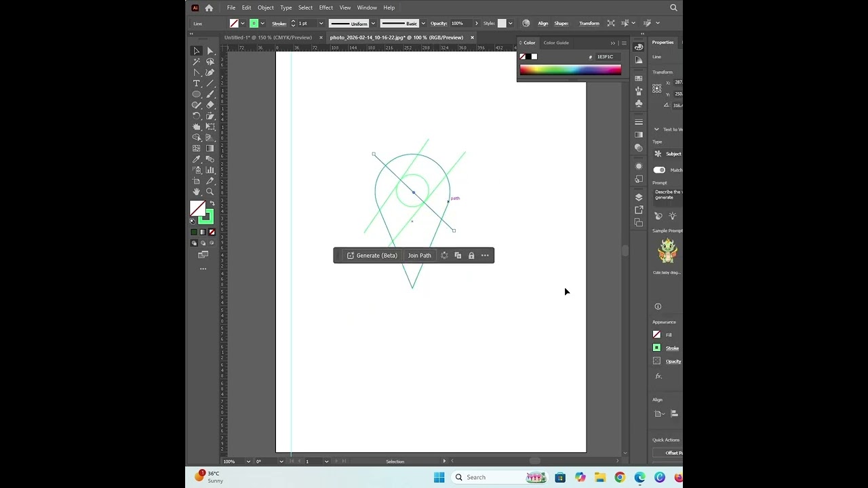Open the Window menu
This screenshot has height=488, width=868.
pos(367,7)
